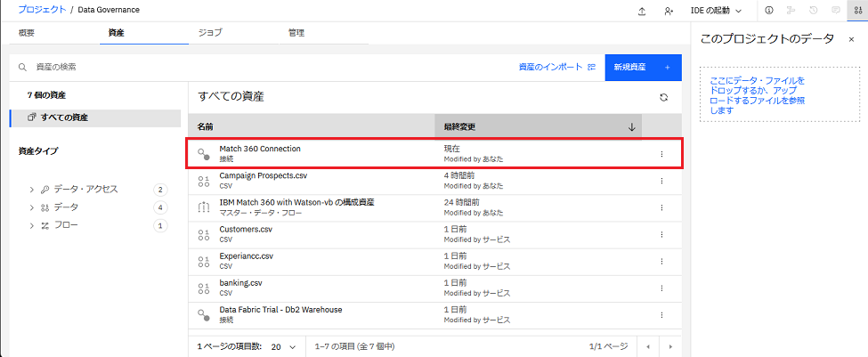Screen dimensions: 868x357
Task: Click the 資産の検索 search field
Action: [x=260, y=67]
